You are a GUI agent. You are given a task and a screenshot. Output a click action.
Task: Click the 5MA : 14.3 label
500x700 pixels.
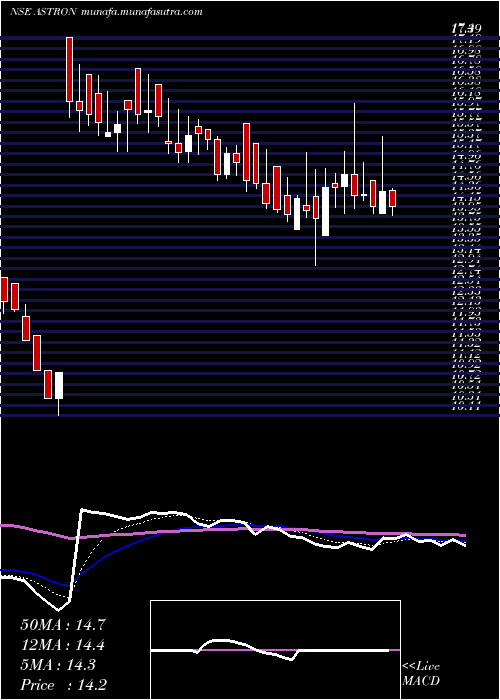click(x=59, y=665)
